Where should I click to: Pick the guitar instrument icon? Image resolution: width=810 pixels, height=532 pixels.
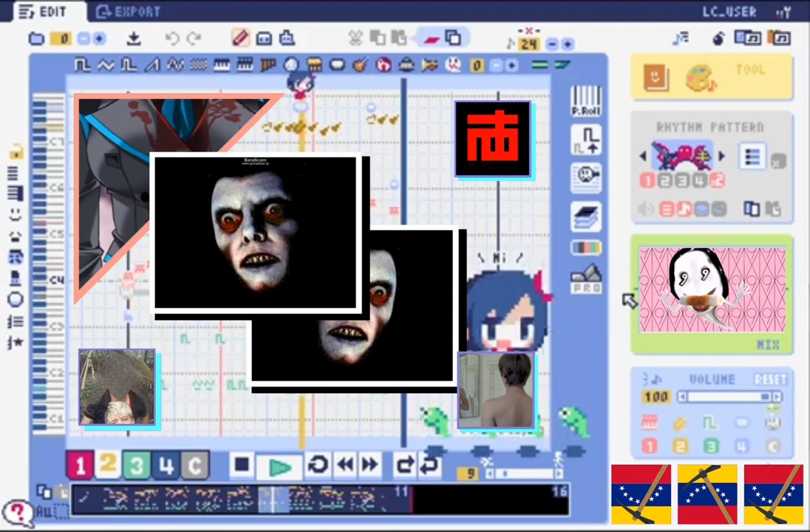[x=360, y=65]
